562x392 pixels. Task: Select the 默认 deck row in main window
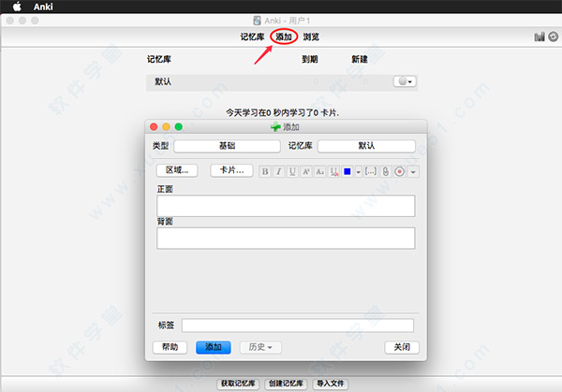282,81
